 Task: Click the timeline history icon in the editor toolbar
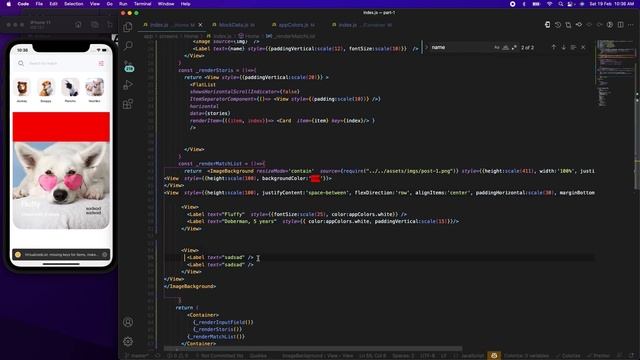(558, 25)
